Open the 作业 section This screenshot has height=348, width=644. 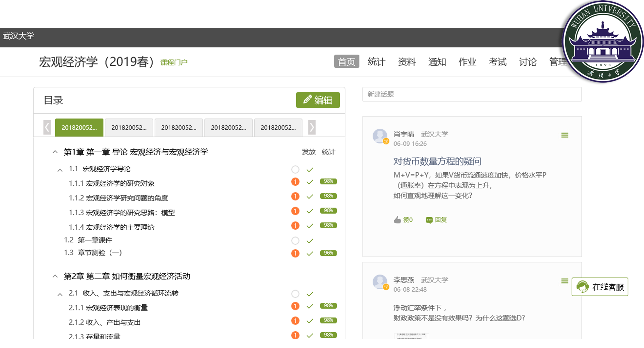tap(467, 62)
